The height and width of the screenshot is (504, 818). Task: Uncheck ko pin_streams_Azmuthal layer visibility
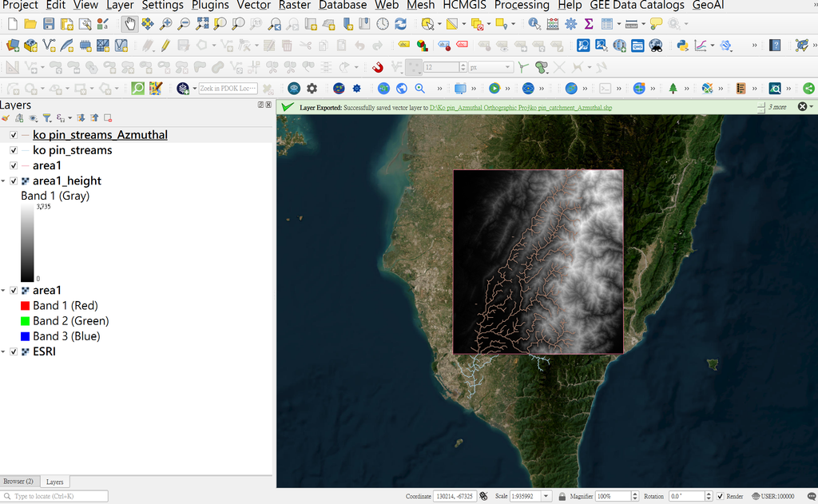point(14,135)
